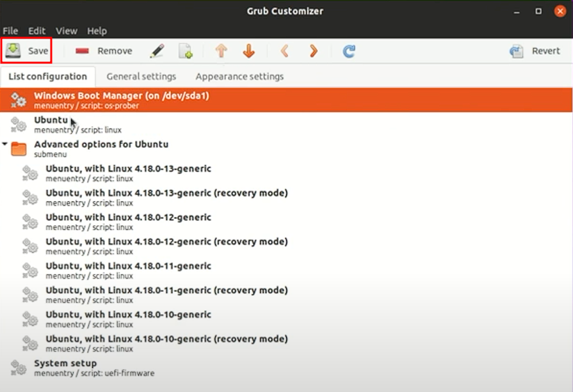Select Ubuntu 4.18.0-13-generic (recovery mode) entry
This screenshot has height=392, width=573.
pos(286,198)
